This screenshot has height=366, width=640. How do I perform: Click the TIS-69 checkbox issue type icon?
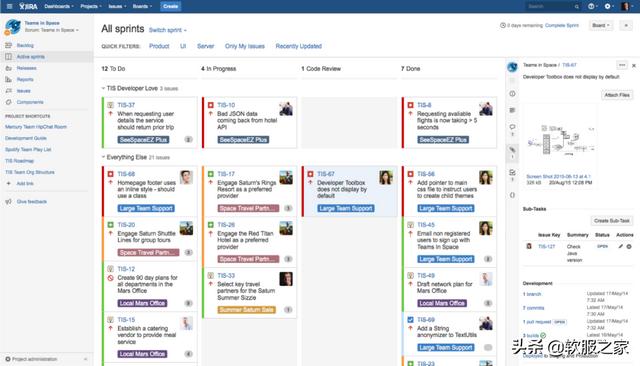tap(411, 320)
